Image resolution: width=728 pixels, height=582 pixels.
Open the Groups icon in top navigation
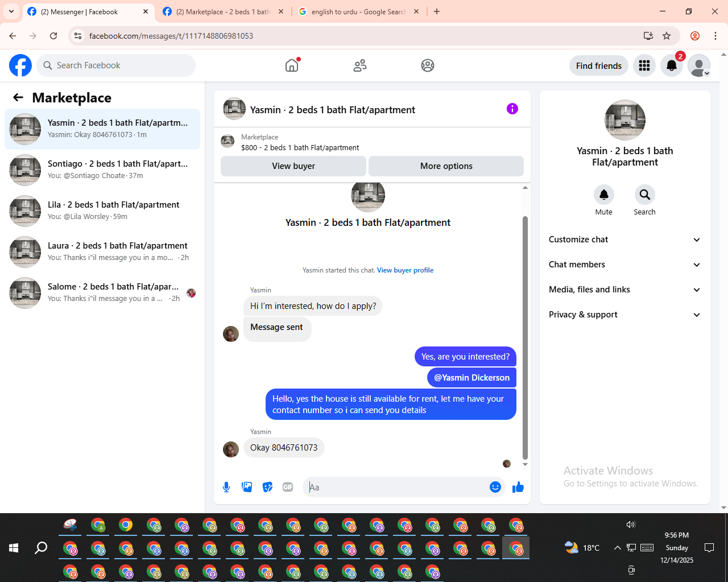tap(428, 65)
